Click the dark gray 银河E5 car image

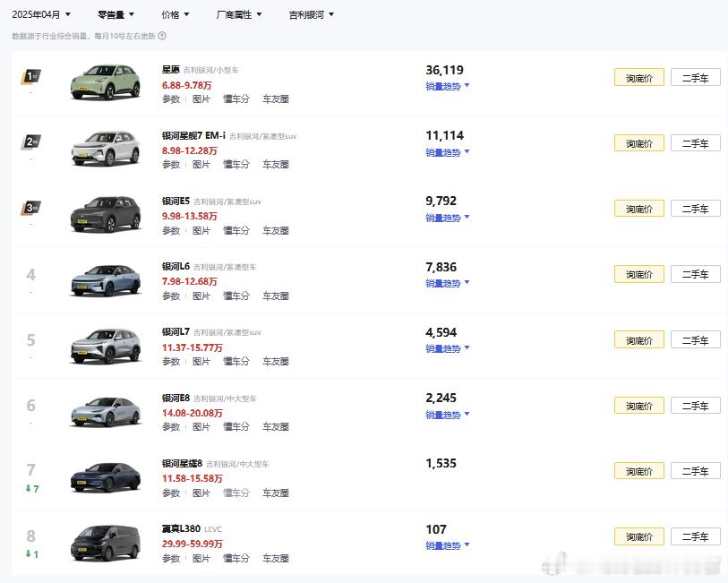[106, 214]
